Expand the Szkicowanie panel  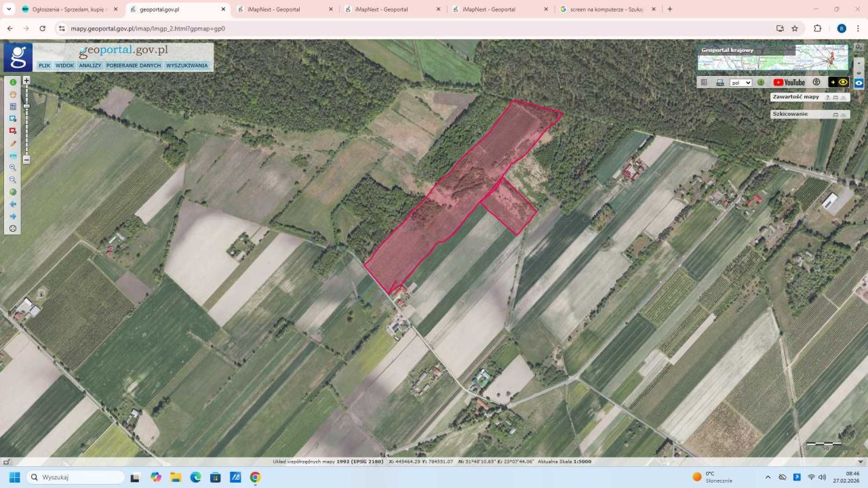835,115
